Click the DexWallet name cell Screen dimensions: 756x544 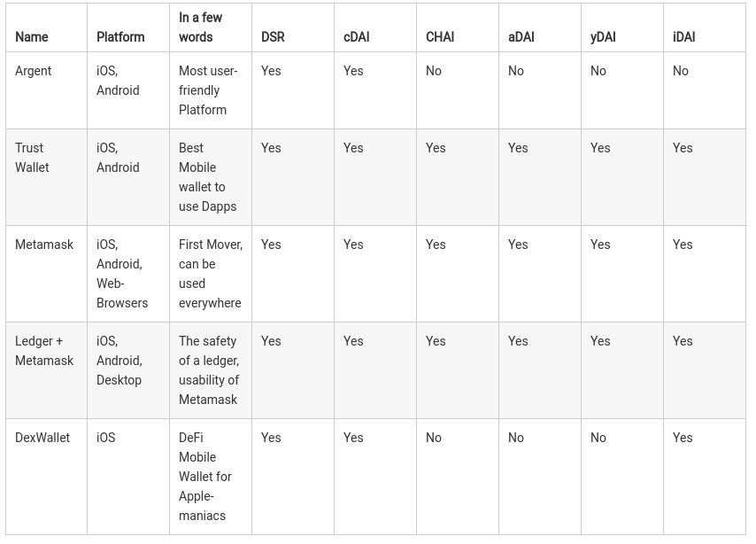(x=42, y=438)
